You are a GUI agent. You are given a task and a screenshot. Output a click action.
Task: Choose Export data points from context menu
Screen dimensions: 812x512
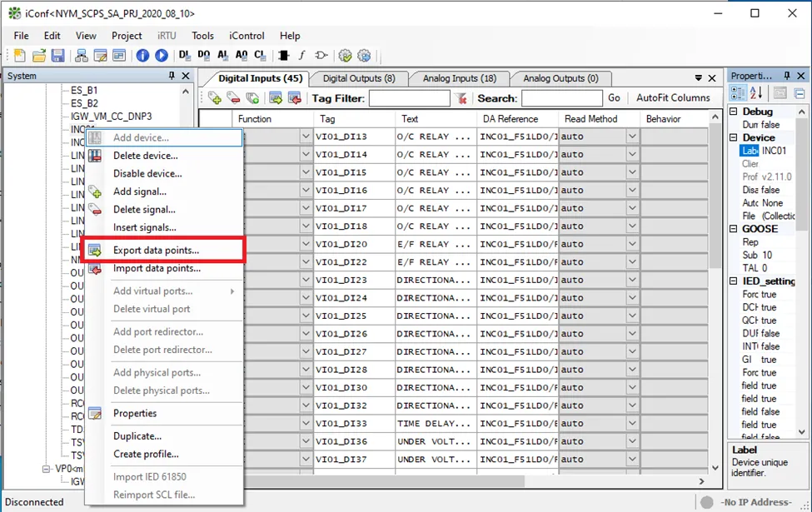(x=165, y=250)
